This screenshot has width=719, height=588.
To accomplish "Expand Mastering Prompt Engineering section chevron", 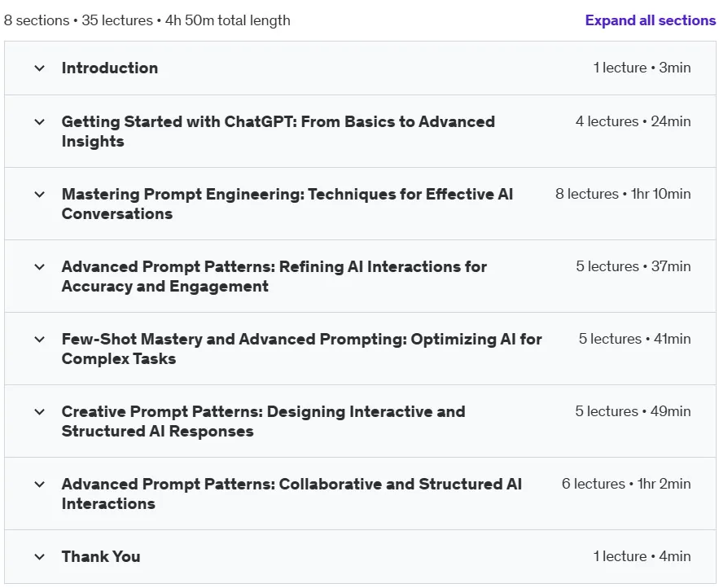I will coord(40,195).
